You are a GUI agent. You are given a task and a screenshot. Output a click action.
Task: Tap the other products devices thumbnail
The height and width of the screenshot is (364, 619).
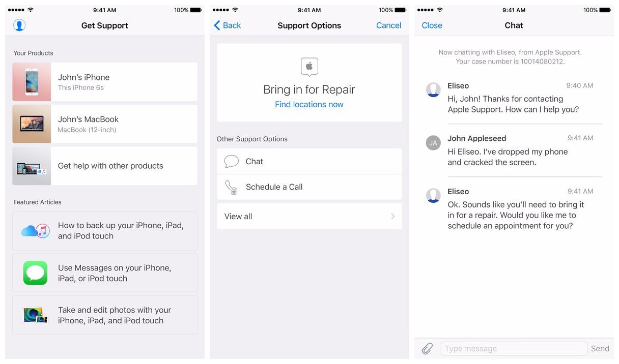(32, 166)
